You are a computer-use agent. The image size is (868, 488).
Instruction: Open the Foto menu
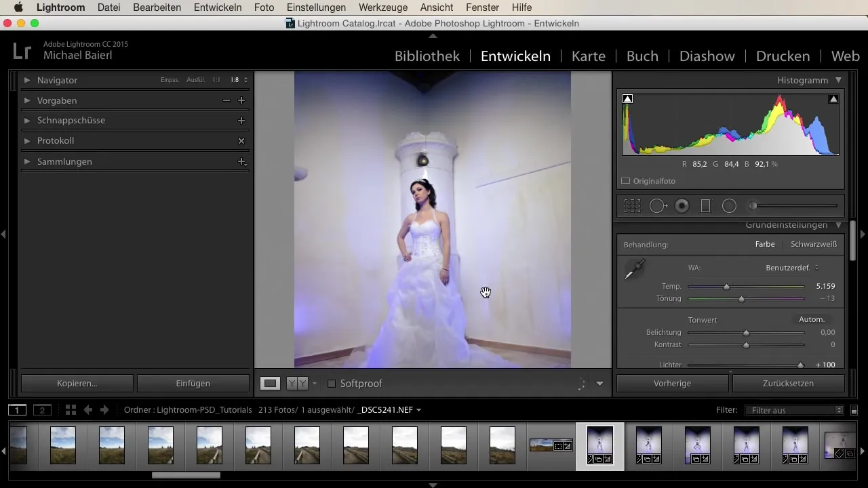click(264, 7)
